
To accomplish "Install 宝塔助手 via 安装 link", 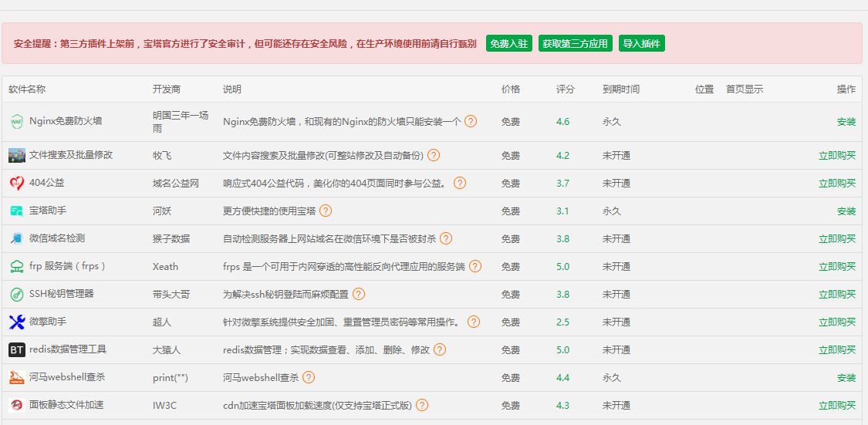I will click(846, 211).
